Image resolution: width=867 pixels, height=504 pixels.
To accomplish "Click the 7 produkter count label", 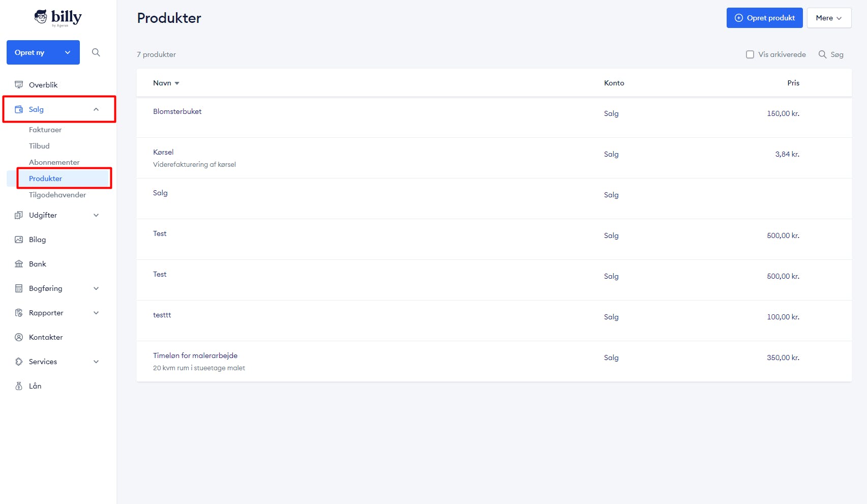I will click(x=156, y=54).
